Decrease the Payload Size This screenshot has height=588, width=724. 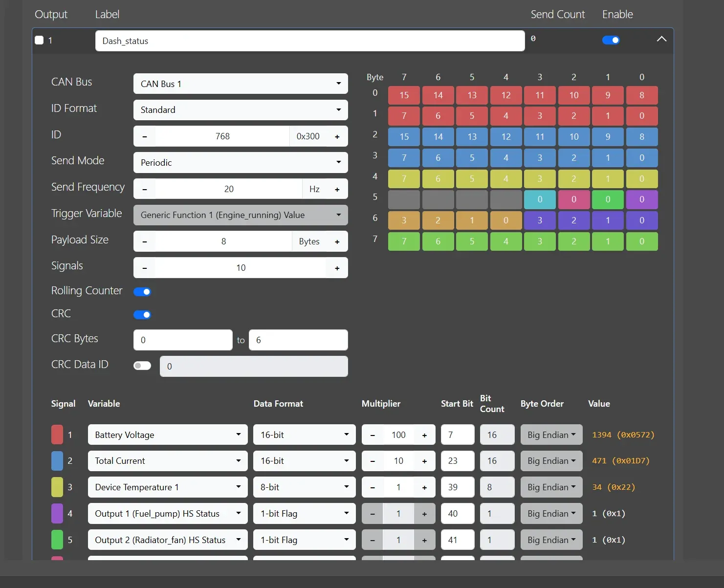coord(145,241)
